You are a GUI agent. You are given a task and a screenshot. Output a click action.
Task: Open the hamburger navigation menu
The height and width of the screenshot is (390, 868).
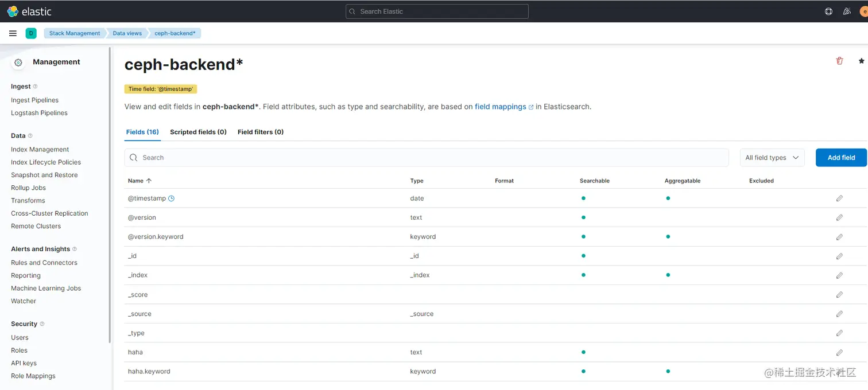click(x=13, y=33)
